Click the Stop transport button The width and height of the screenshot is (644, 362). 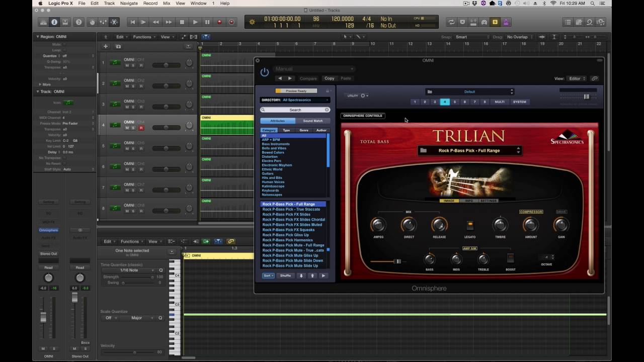(x=182, y=22)
